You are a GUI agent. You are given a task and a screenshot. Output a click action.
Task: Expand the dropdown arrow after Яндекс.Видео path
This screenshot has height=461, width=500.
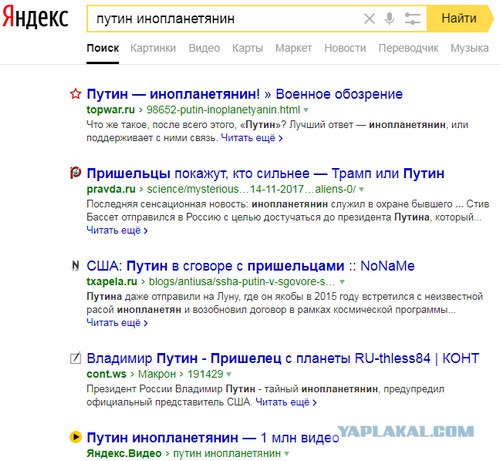tap(286, 454)
